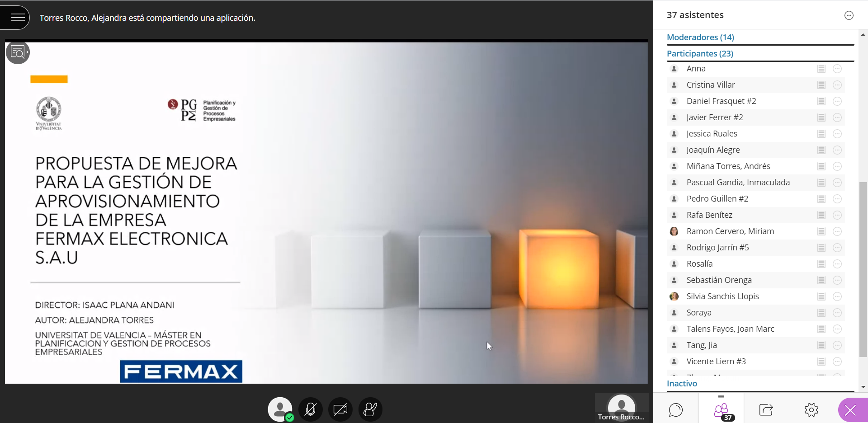Open the Chat panel tab
The width and height of the screenshot is (868, 423).
point(675,409)
